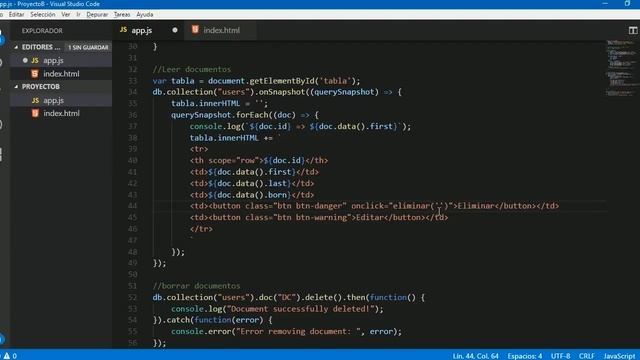The width and height of the screenshot is (640, 360).
Task: Minimize the Visual Studio Code window
Action: [x=605, y=4]
